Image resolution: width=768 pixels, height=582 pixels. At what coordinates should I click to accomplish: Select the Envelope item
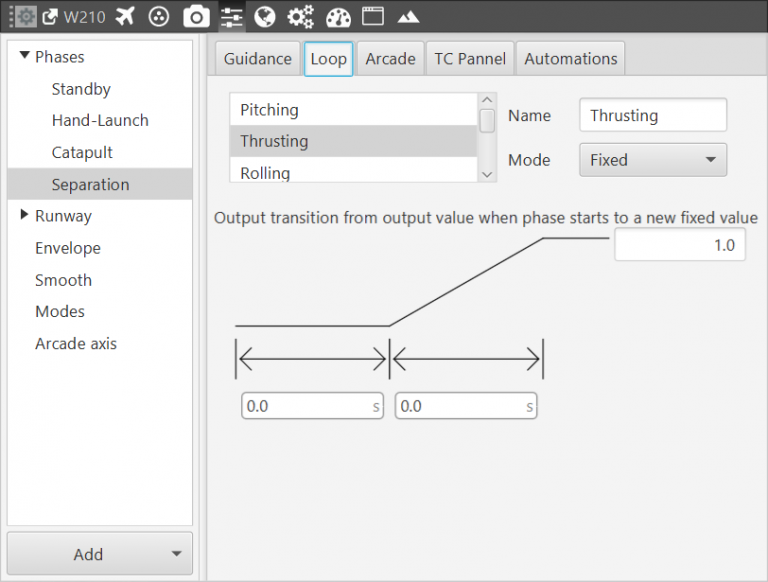coord(100,248)
